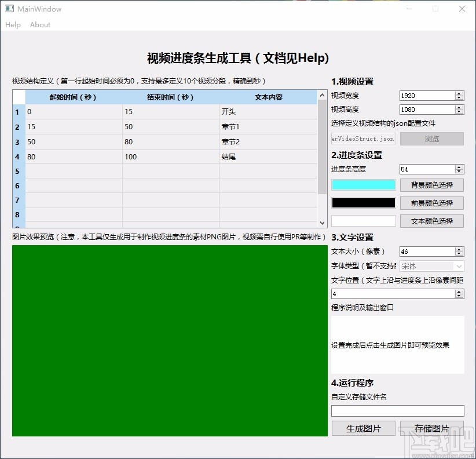Open the 宋体 font type dropdown
The height and width of the screenshot is (459, 476).
[x=458, y=265]
